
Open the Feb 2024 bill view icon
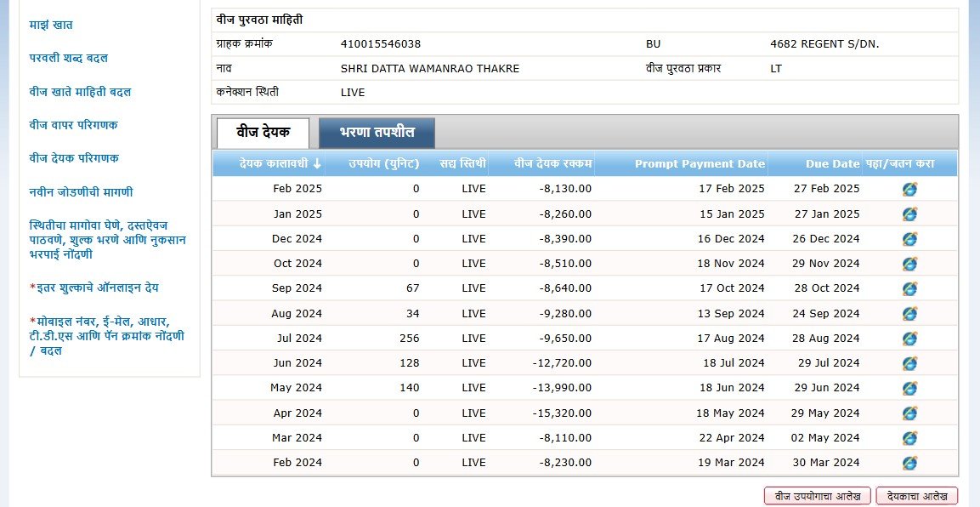coord(909,463)
